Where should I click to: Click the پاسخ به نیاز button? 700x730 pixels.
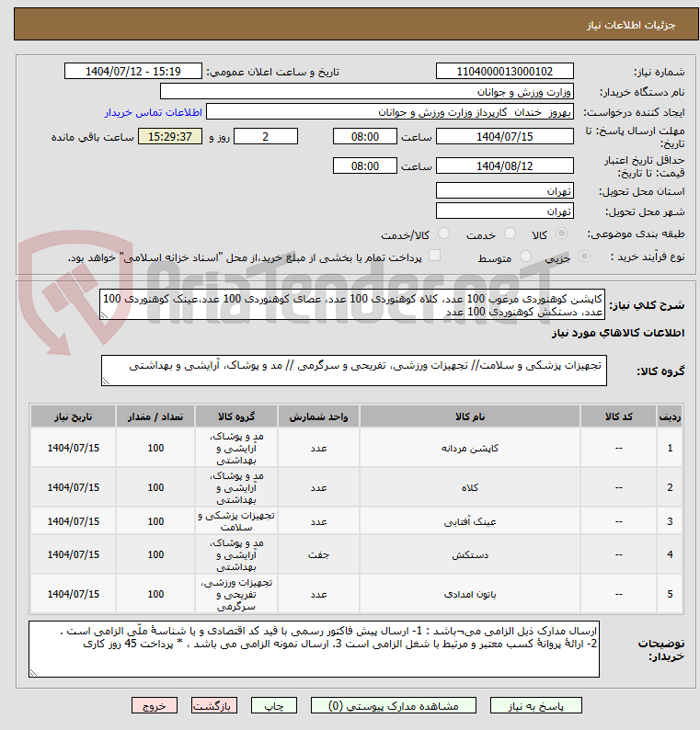535,705
